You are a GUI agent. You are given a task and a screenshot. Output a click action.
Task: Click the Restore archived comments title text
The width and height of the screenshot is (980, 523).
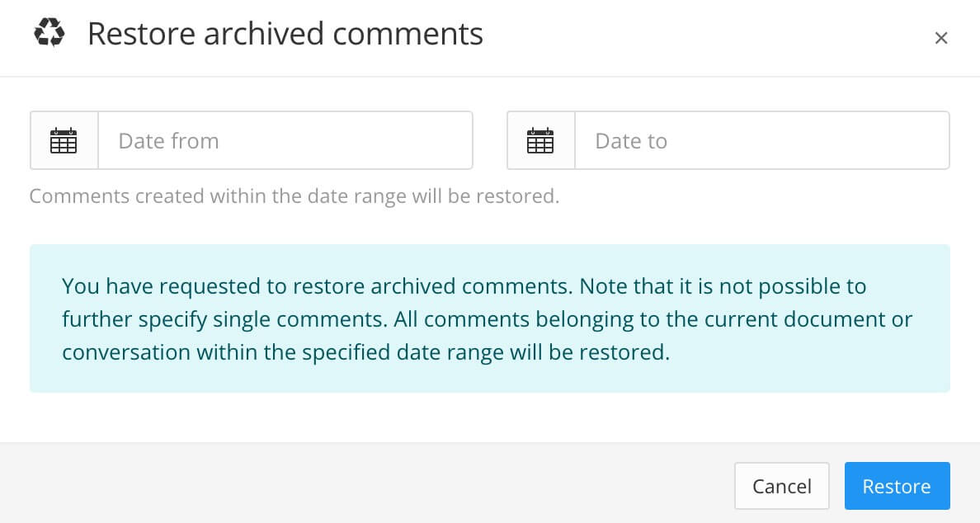tap(285, 34)
